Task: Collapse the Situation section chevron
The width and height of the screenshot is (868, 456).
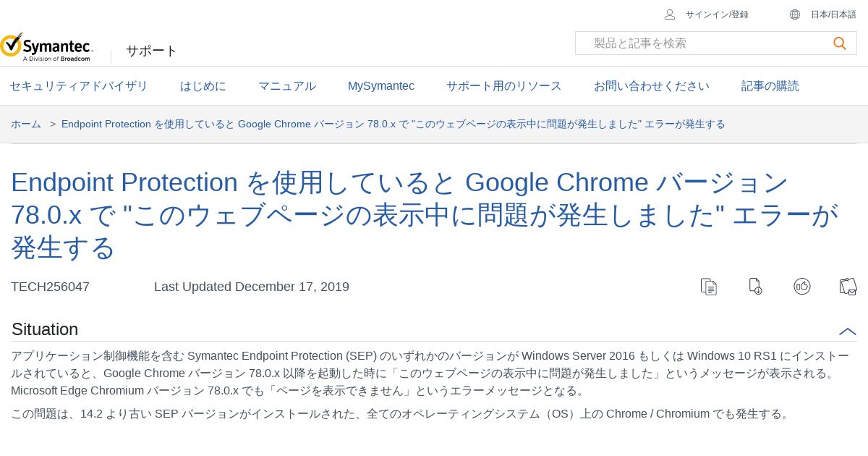Action: tap(847, 331)
